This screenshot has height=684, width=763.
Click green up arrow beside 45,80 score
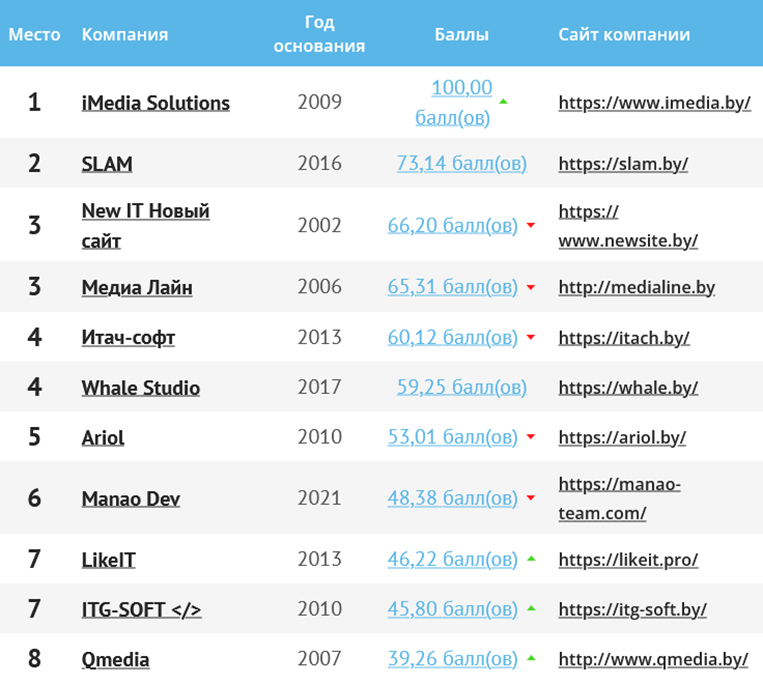531,609
